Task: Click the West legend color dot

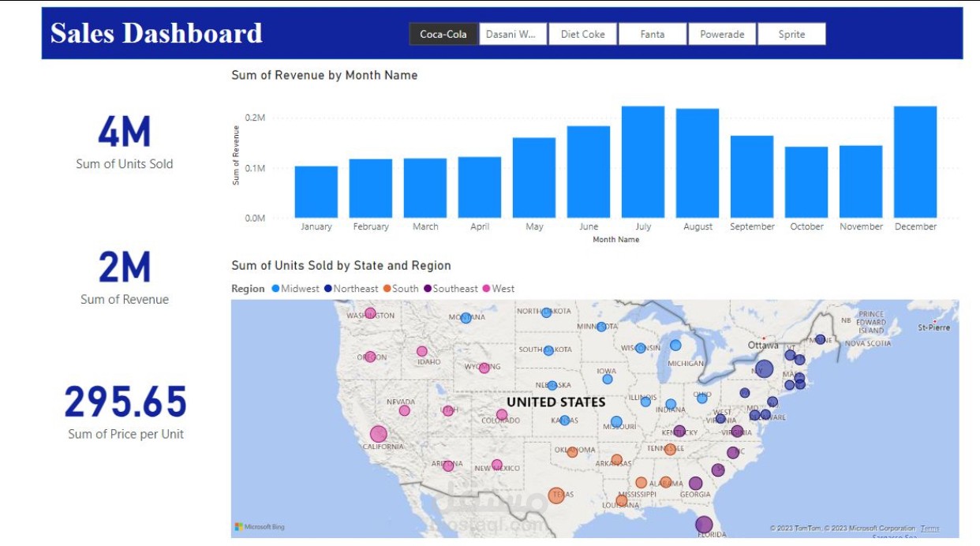Action: click(487, 289)
